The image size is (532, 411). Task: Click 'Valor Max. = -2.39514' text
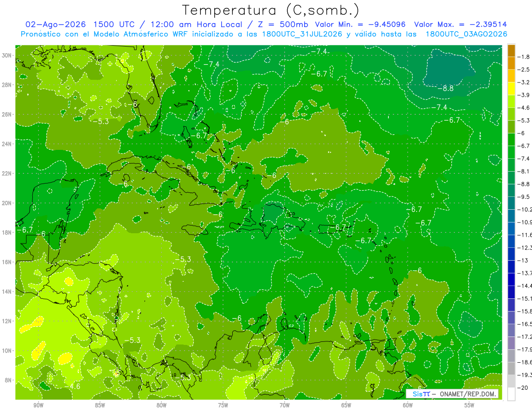(460, 24)
